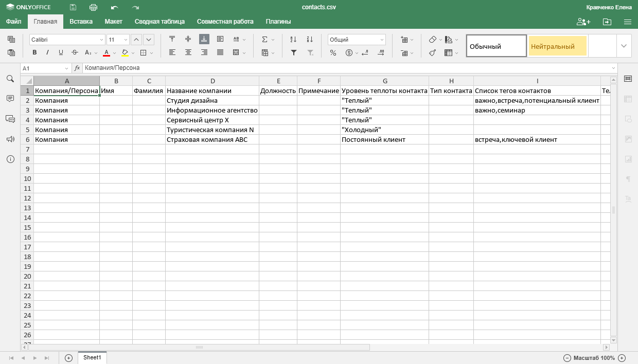Screen dimensions: 638x364
Task: Apply yellow fill color button
Action: pos(125,52)
